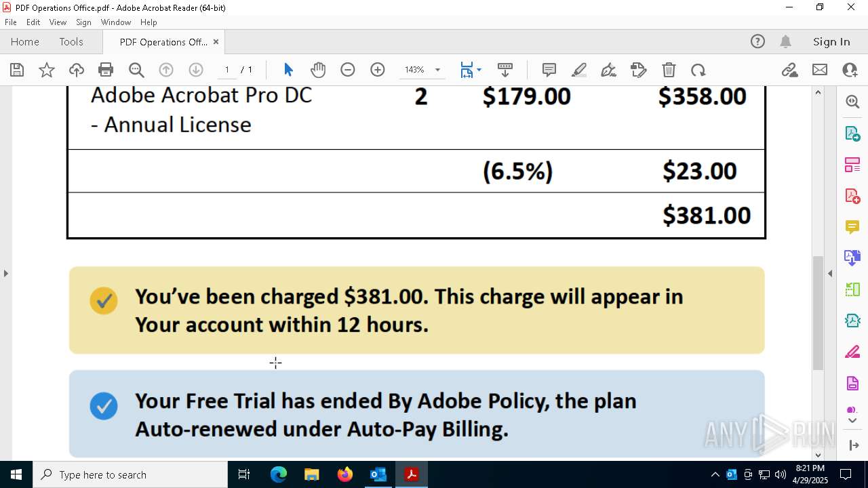Switch to the Tools tab
The image size is (868, 488).
pyautogui.click(x=71, y=42)
